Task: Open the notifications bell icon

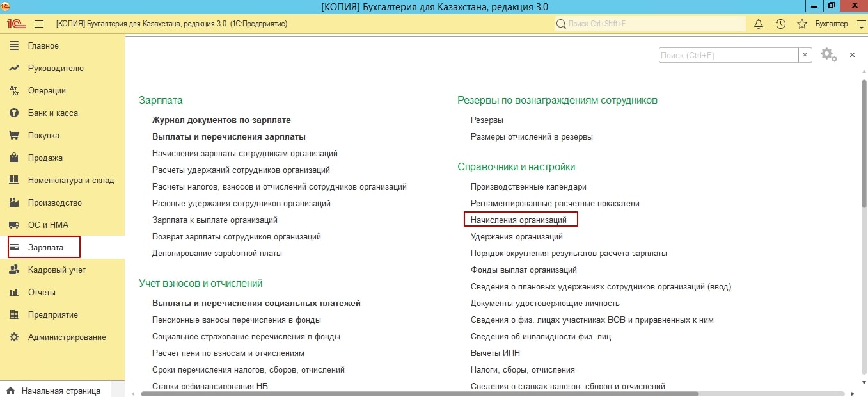Action: click(759, 24)
